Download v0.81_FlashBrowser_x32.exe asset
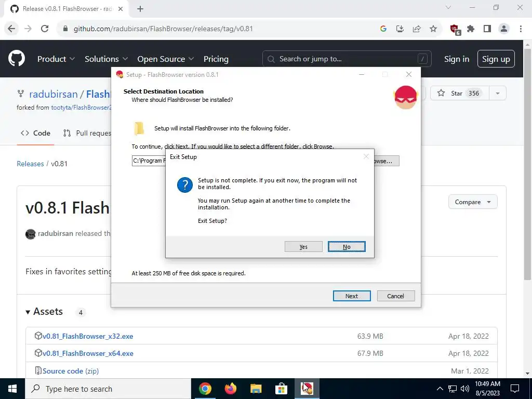Viewport: 532px width, 399px height. pyautogui.click(x=87, y=336)
